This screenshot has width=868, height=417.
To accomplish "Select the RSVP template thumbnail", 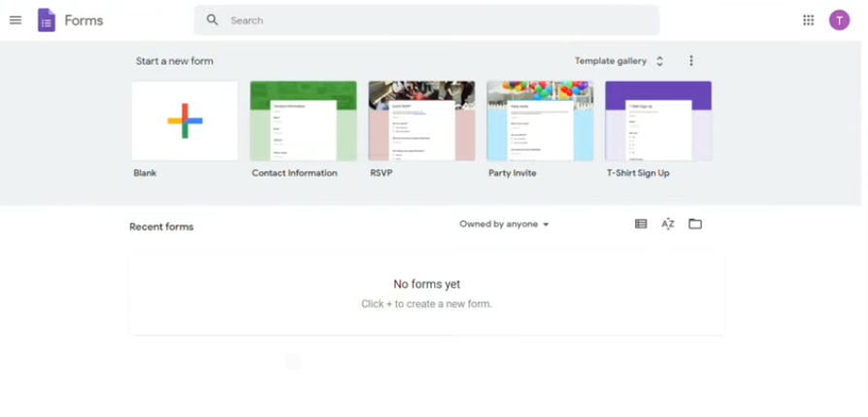I will pyautogui.click(x=421, y=121).
